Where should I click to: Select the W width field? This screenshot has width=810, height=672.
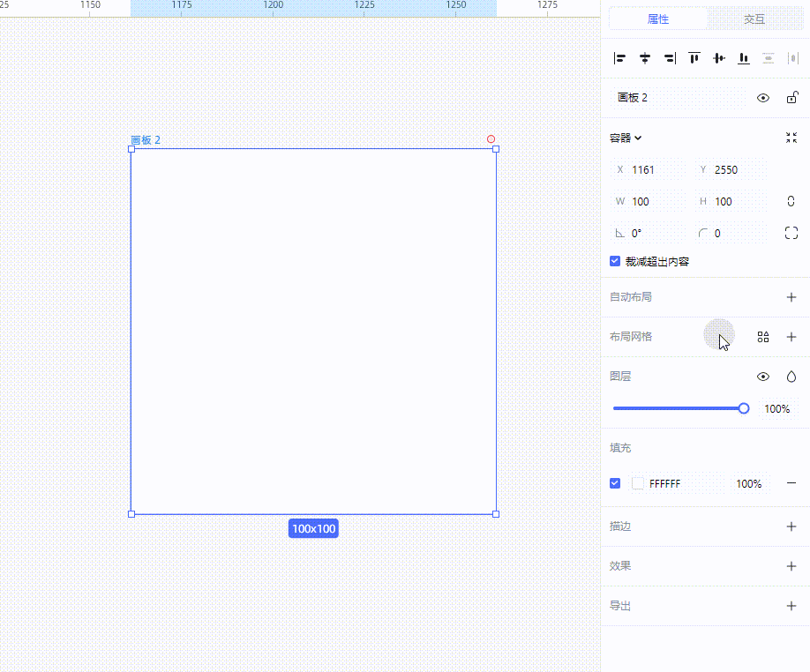pyautogui.click(x=649, y=202)
